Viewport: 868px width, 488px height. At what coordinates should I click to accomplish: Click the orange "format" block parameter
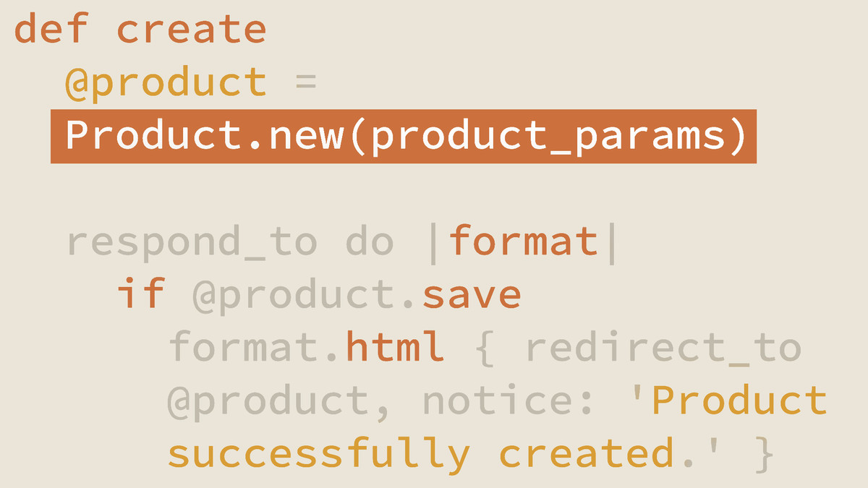(x=522, y=242)
